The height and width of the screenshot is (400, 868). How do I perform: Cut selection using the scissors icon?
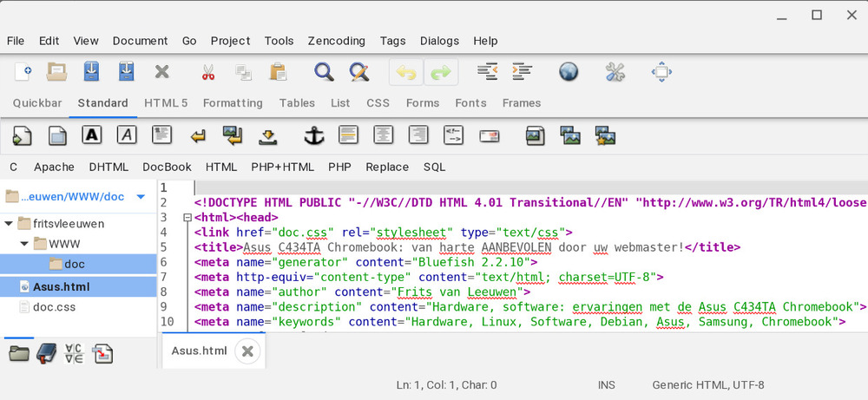point(208,72)
